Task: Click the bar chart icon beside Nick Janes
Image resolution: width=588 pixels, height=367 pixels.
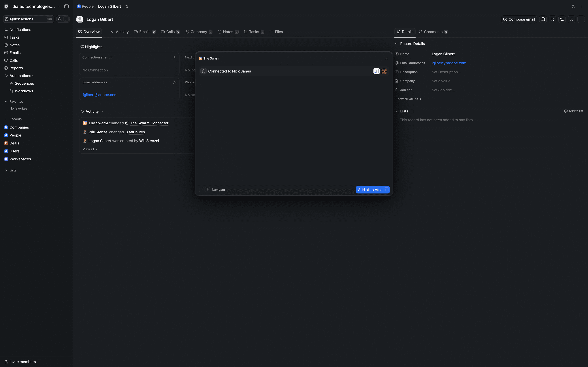Action: click(x=376, y=71)
